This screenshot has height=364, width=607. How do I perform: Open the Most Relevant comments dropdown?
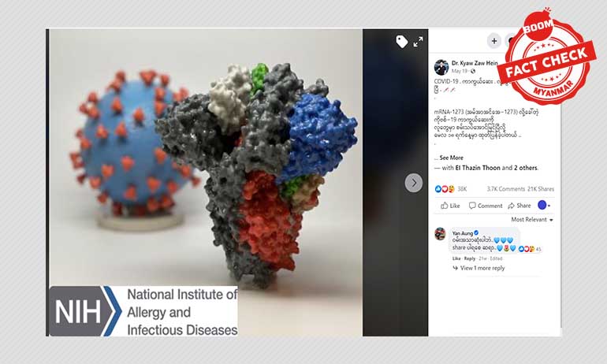532,219
